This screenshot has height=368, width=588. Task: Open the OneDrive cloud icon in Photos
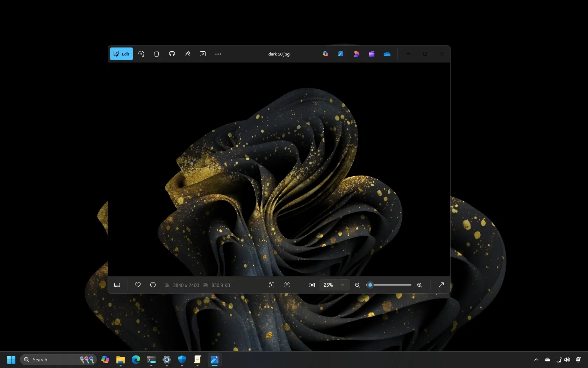click(x=387, y=54)
